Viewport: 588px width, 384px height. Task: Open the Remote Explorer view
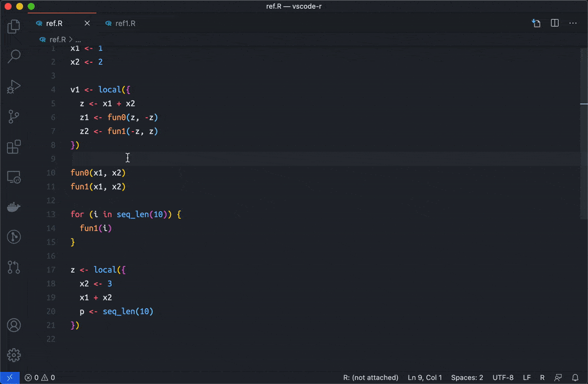point(14,176)
